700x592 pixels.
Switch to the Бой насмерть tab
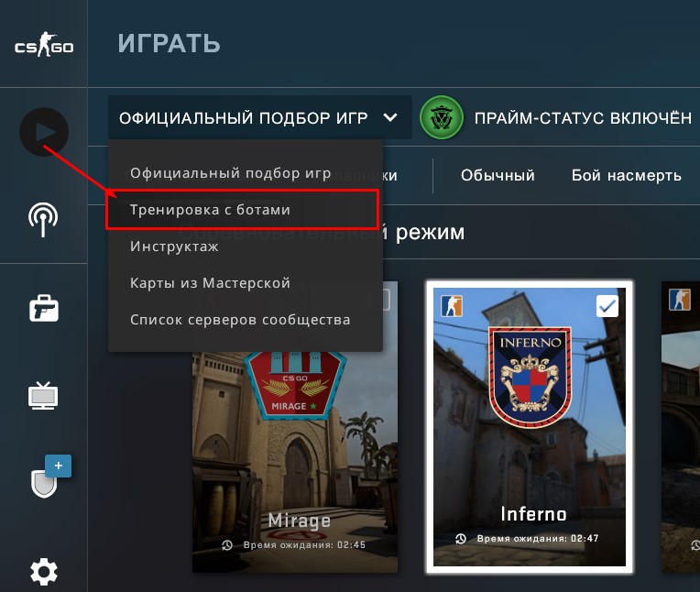(x=627, y=175)
